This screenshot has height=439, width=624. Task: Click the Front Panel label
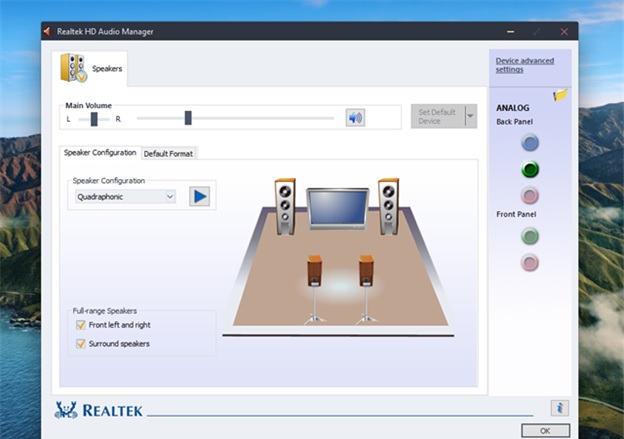(x=516, y=214)
